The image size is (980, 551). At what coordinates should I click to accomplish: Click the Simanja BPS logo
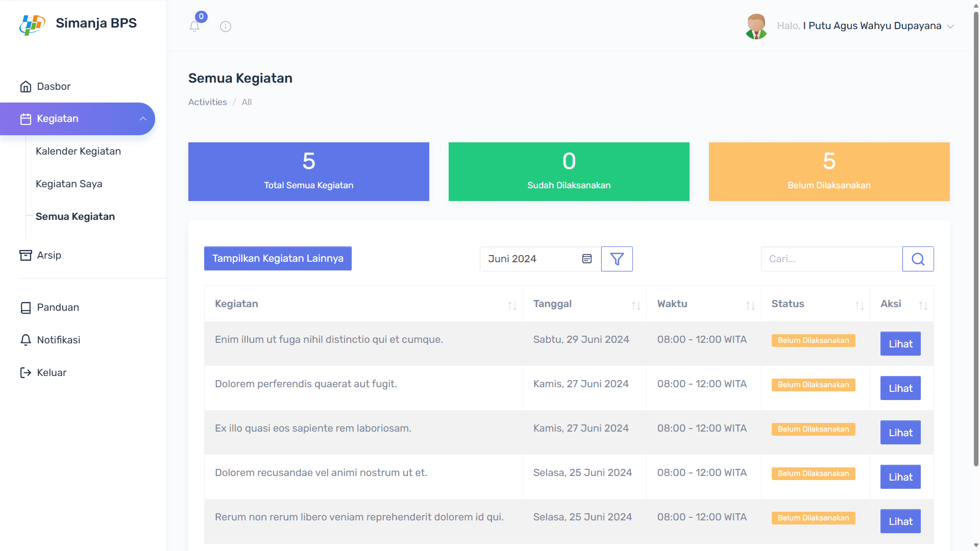33,24
